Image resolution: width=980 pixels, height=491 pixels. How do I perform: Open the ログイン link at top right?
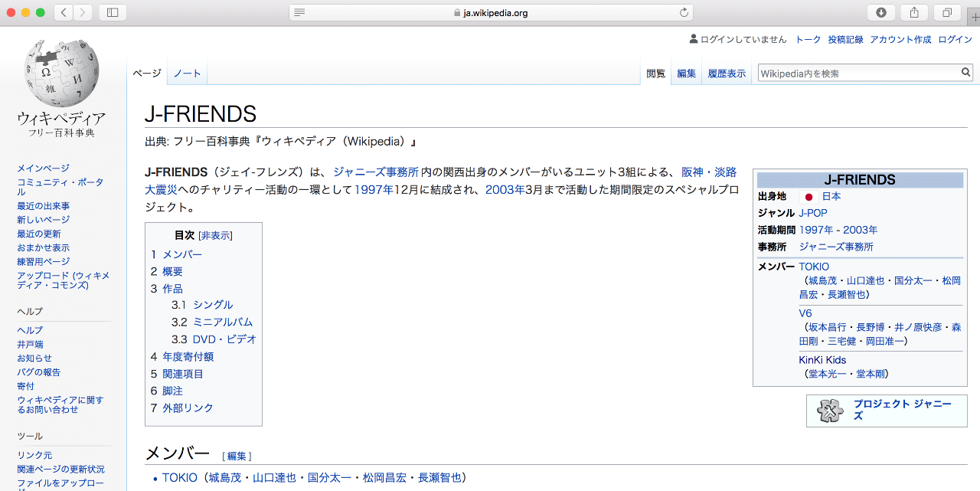point(955,39)
